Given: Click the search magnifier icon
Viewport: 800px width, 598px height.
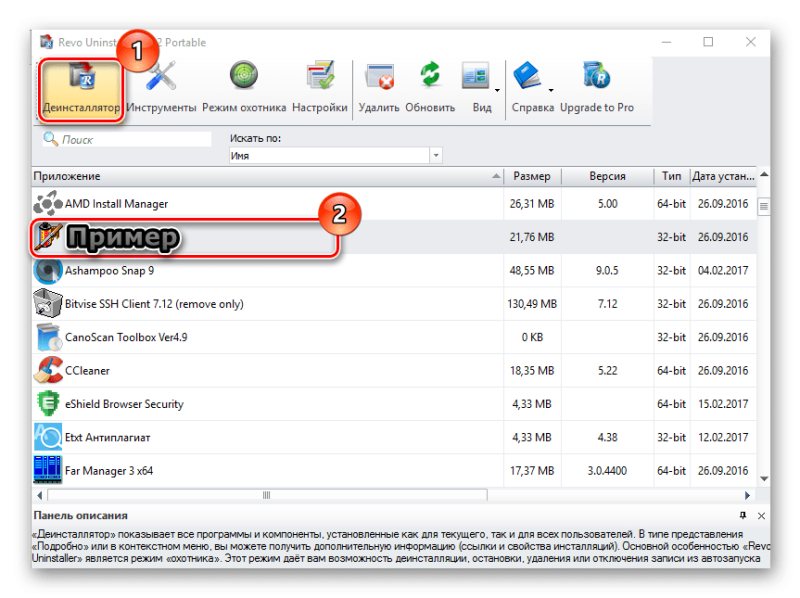Looking at the screenshot, I should (50, 139).
